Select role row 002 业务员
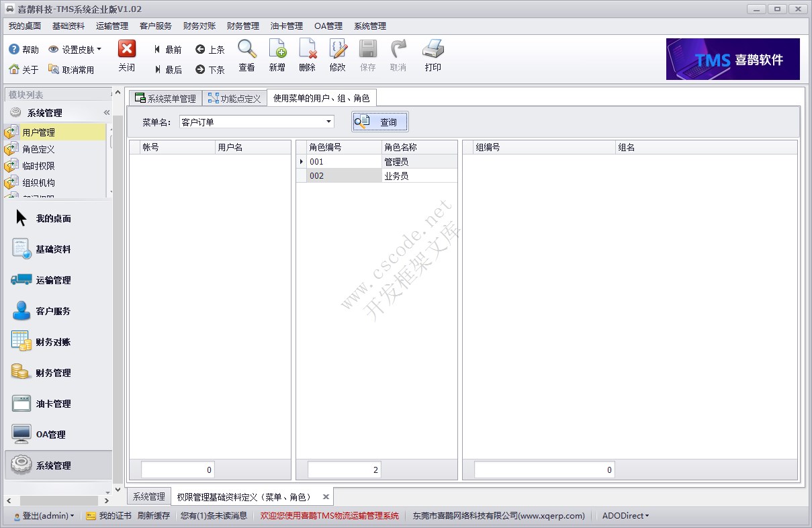 377,176
